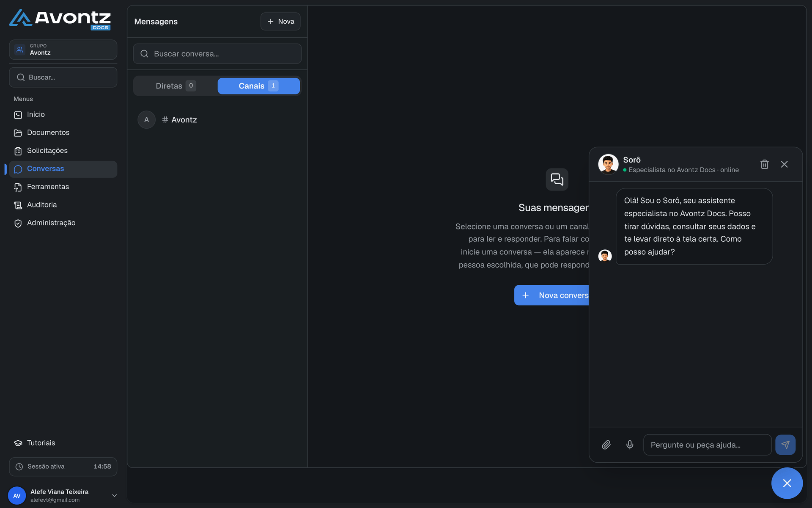Open the Ferramentas menu
Image resolution: width=812 pixels, height=508 pixels.
[63, 187]
